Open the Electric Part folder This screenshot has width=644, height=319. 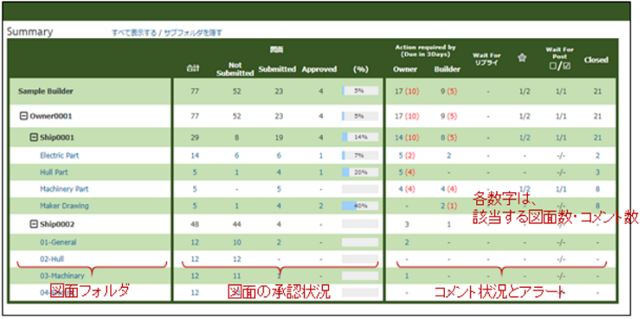point(59,156)
